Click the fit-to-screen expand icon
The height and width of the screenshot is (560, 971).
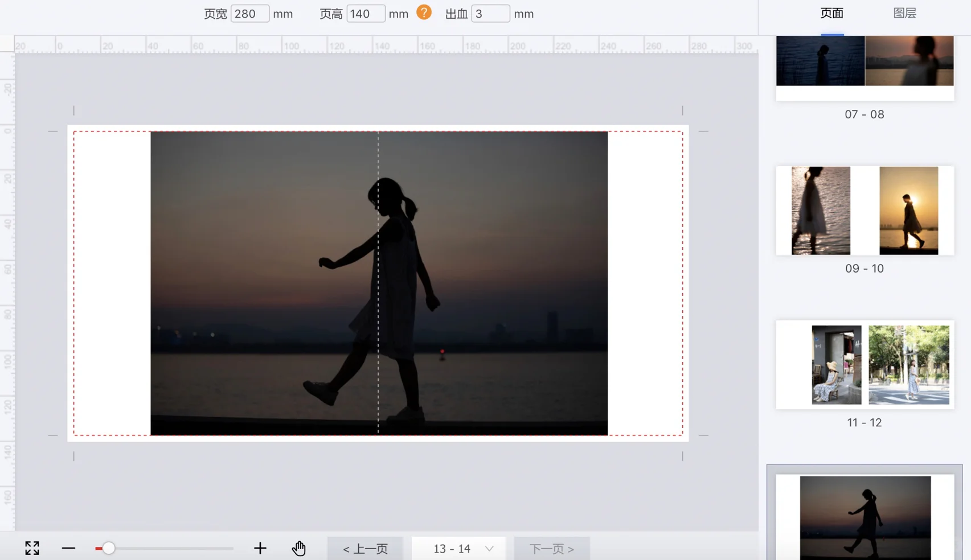pyautogui.click(x=32, y=548)
